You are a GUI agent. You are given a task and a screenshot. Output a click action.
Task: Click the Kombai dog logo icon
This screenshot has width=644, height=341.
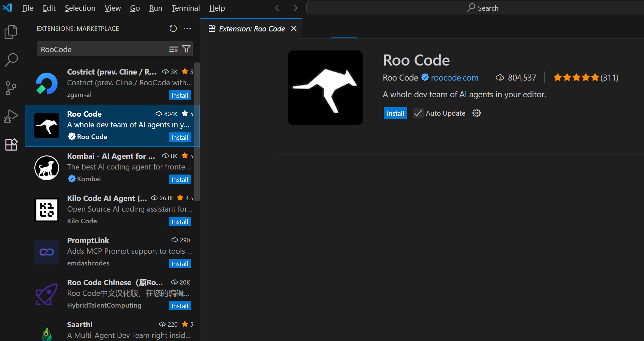(47, 168)
